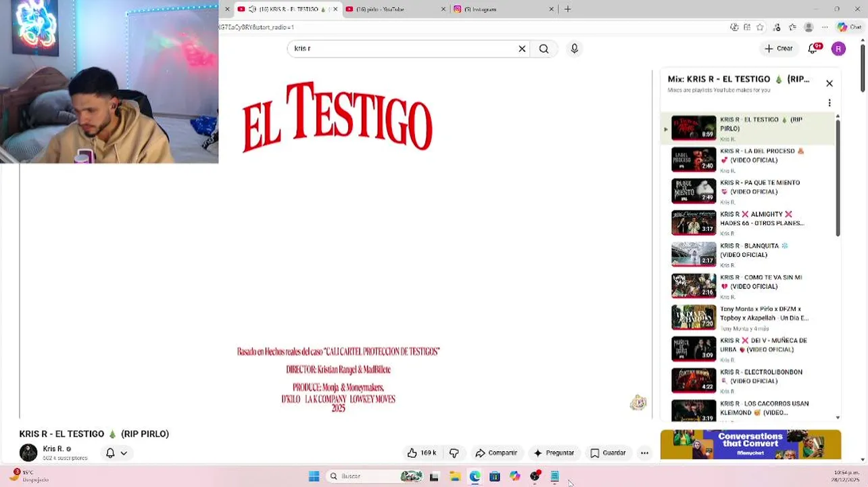Close the Instagram tab
Viewport: 868px width, 487px height.
[551, 9]
